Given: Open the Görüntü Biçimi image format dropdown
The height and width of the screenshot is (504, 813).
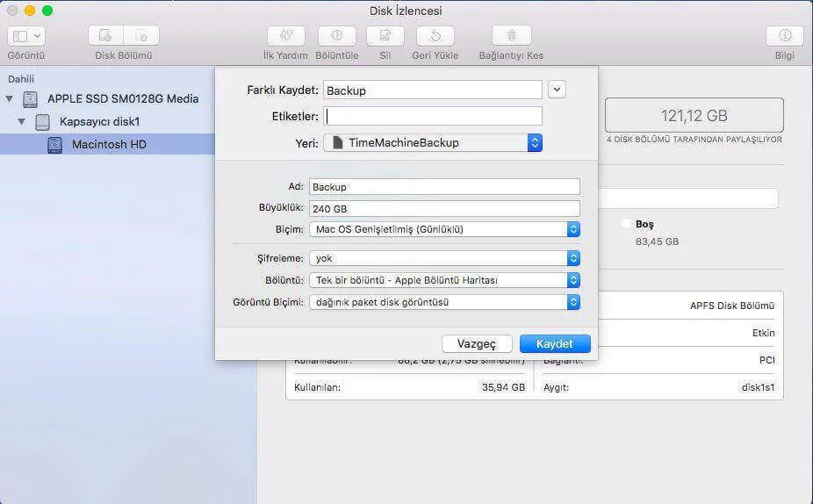Looking at the screenshot, I should click(x=444, y=302).
